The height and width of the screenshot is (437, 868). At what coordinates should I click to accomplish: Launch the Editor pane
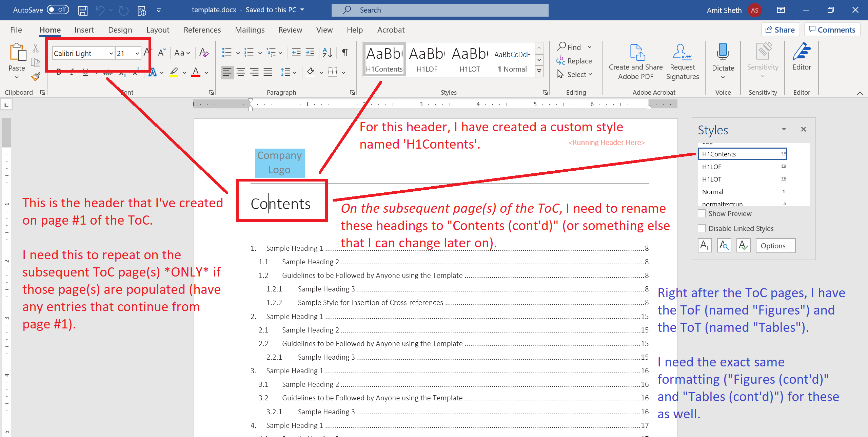pyautogui.click(x=802, y=58)
